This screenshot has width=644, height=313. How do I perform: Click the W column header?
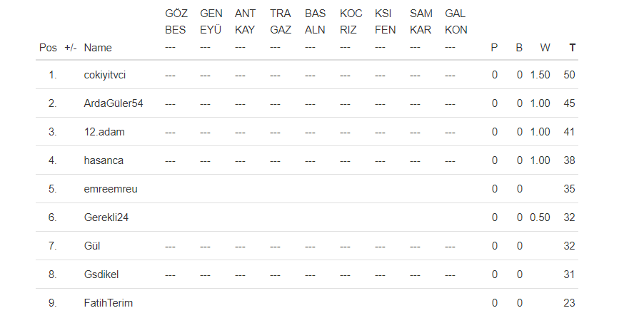tap(545, 48)
